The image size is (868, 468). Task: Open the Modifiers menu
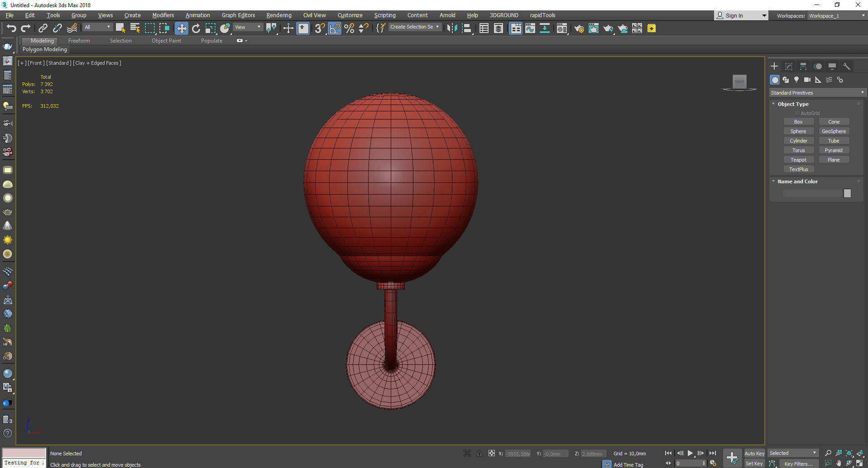(163, 15)
